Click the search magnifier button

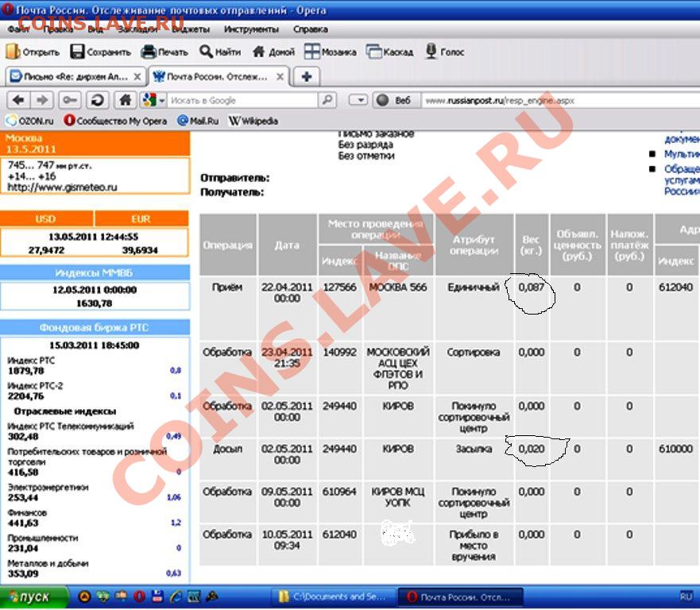(327, 100)
